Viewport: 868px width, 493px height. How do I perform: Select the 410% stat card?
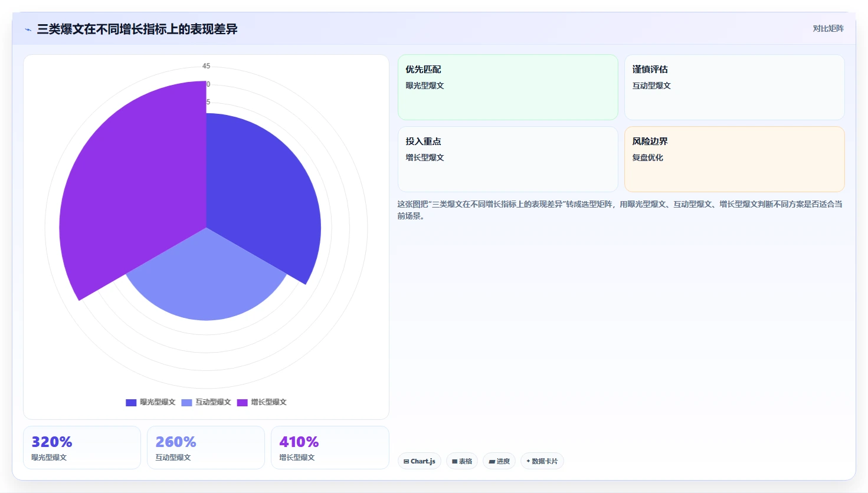330,448
